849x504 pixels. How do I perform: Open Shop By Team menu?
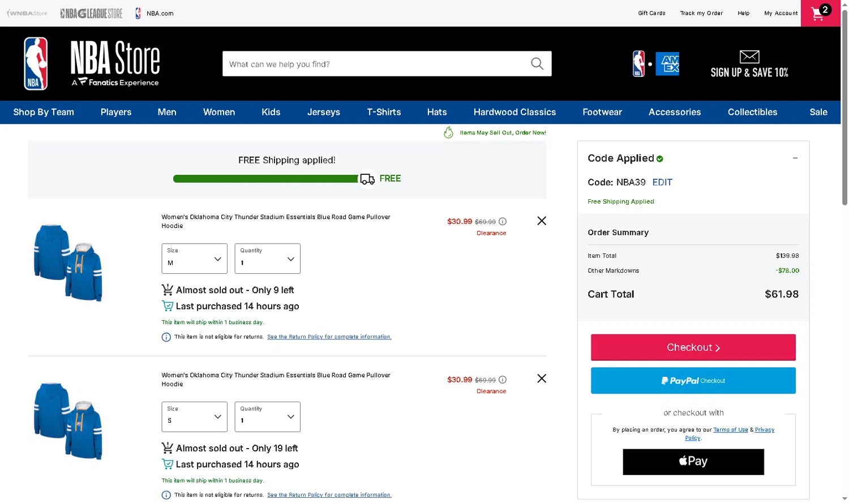point(44,112)
